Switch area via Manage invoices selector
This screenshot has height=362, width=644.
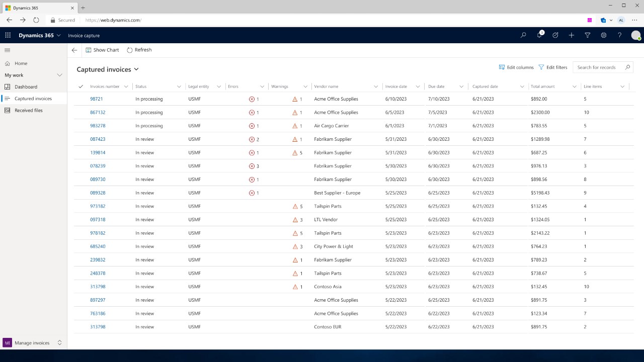point(33,343)
